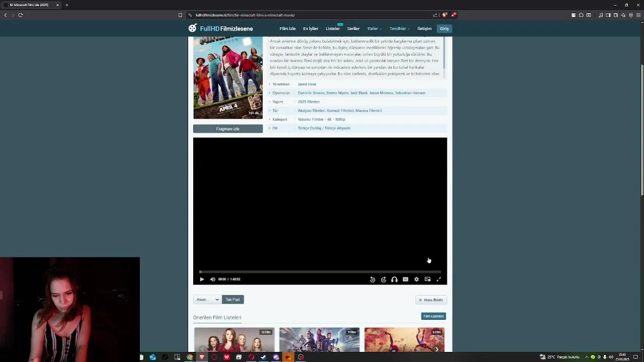The width and height of the screenshot is (644, 362).
Task: Report an error with Hata Bildir
Action: tap(431, 300)
